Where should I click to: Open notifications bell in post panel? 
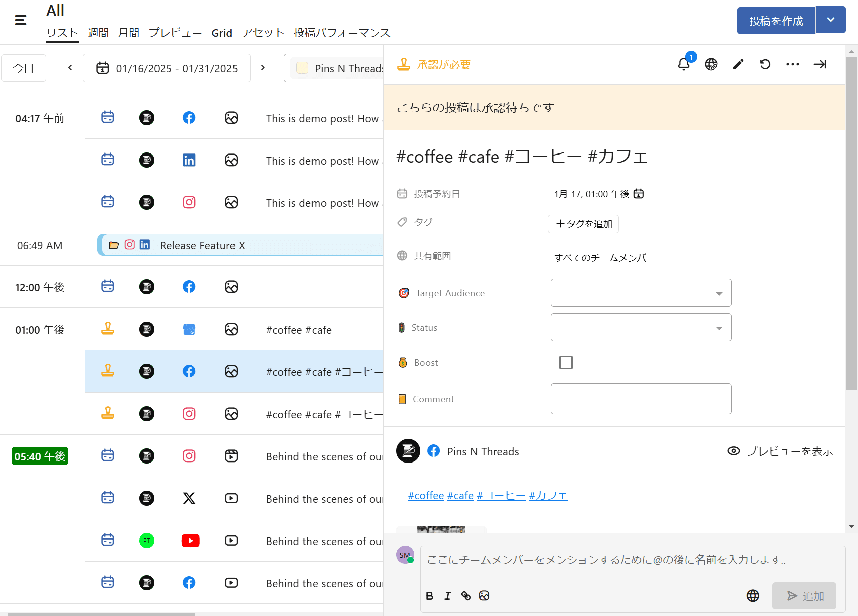[x=684, y=64]
